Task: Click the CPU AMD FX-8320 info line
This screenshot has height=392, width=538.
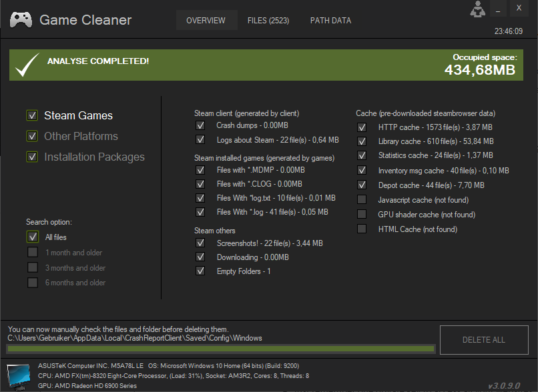Action: 174,376
